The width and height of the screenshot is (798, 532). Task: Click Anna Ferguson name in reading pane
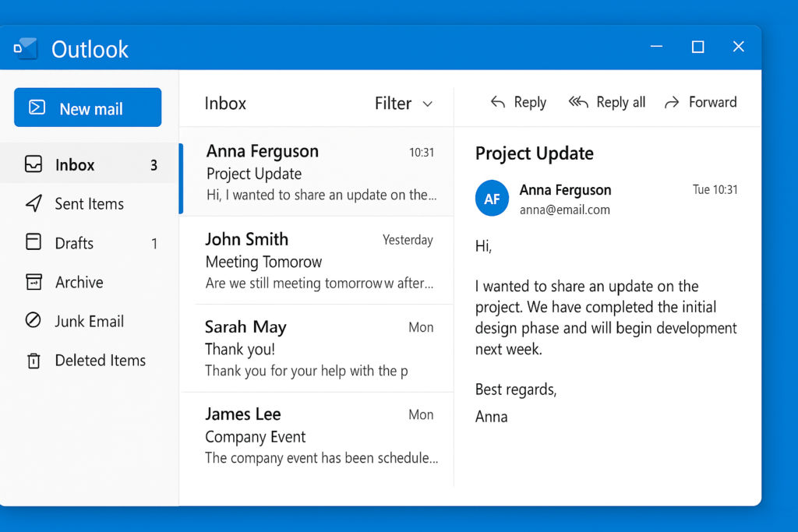point(565,190)
